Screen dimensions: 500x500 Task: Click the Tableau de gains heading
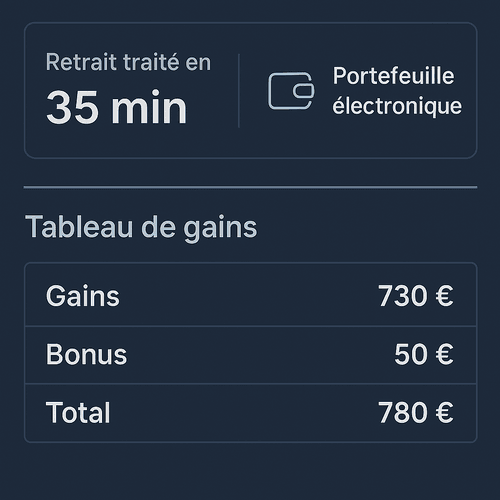point(141,227)
